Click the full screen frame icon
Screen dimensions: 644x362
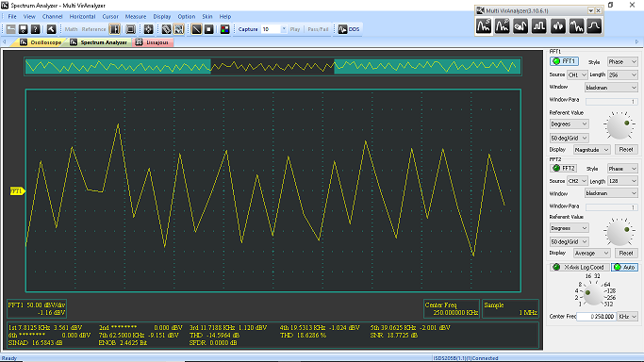[131, 29]
